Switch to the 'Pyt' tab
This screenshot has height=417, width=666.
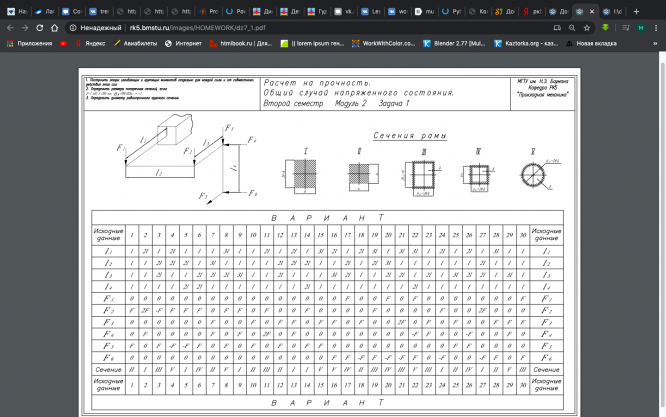click(452, 11)
